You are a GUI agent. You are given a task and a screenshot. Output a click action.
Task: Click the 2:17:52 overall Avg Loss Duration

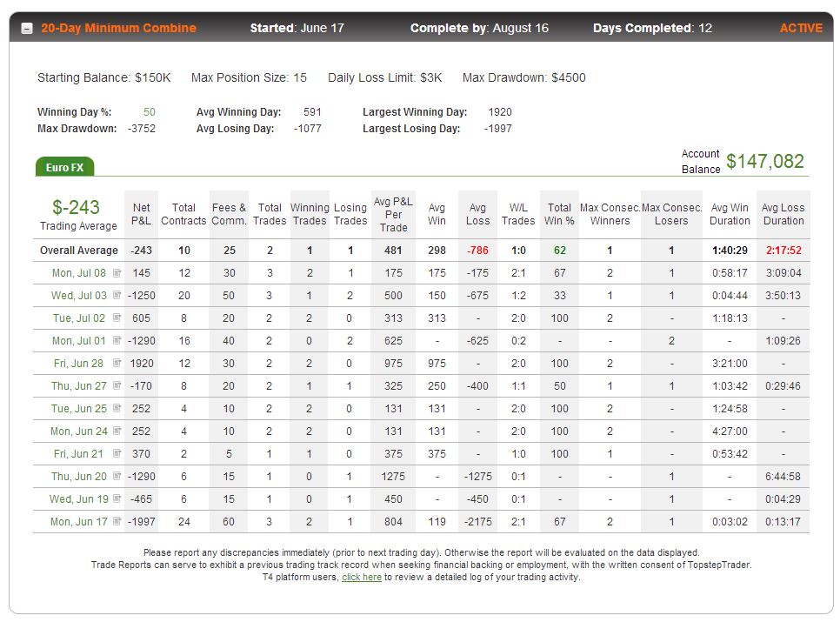783,251
